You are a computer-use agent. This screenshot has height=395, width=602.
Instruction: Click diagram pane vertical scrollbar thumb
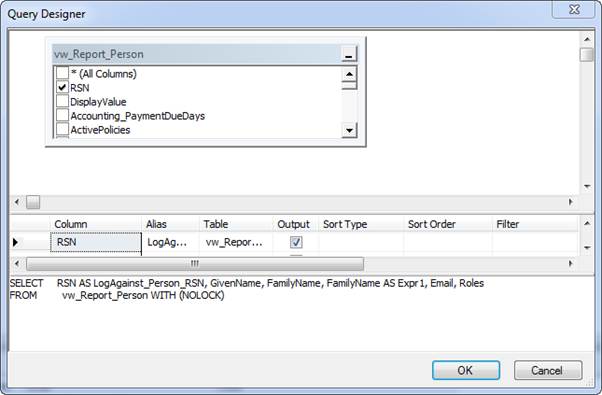587,54
